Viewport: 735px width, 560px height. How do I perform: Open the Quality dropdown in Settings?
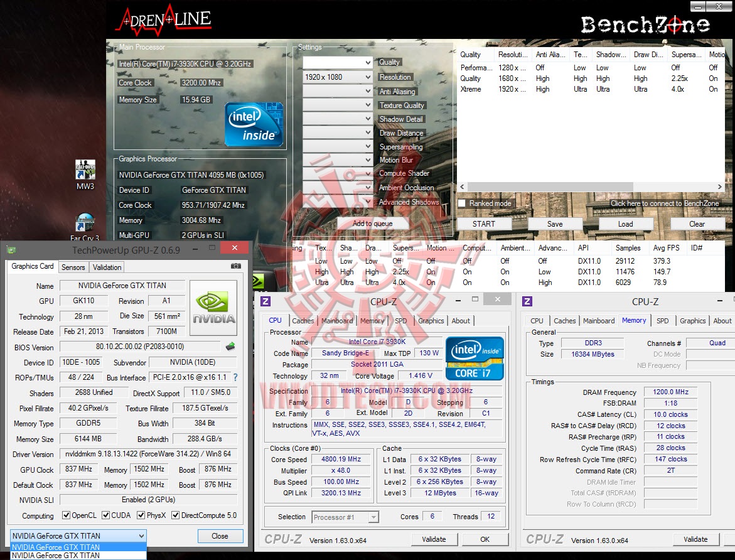(338, 62)
